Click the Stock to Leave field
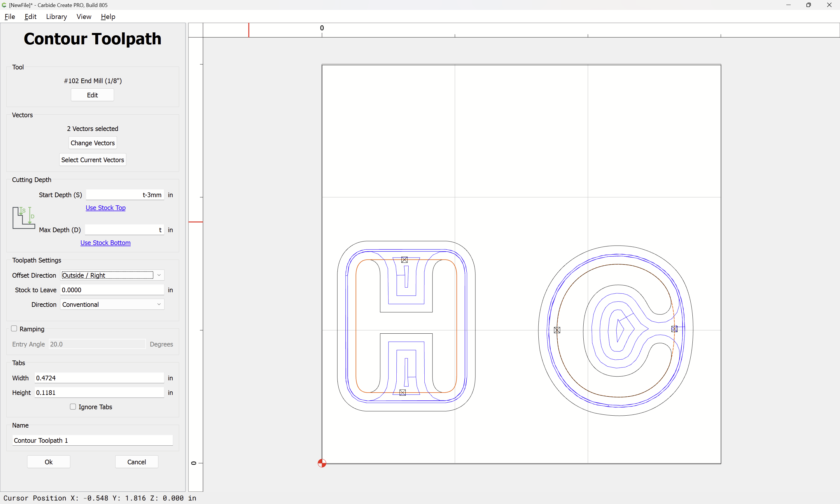This screenshot has height=504, width=840. pyautogui.click(x=112, y=290)
